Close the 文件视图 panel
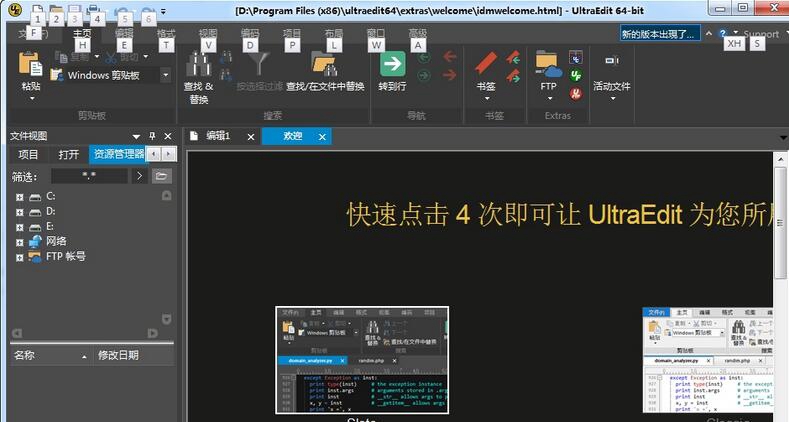The height and width of the screenshot is (422, 789). point(168,136)
